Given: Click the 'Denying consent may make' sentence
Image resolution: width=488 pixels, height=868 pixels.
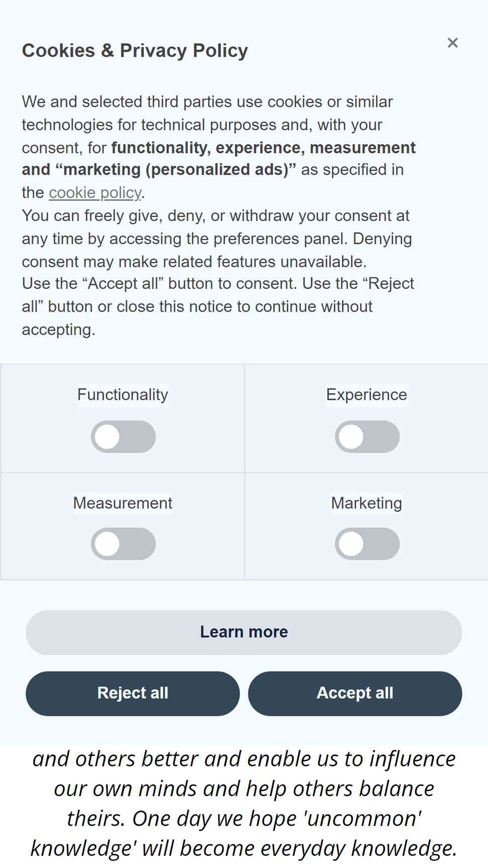Looking at the screenshot, I should pos(217,250).
